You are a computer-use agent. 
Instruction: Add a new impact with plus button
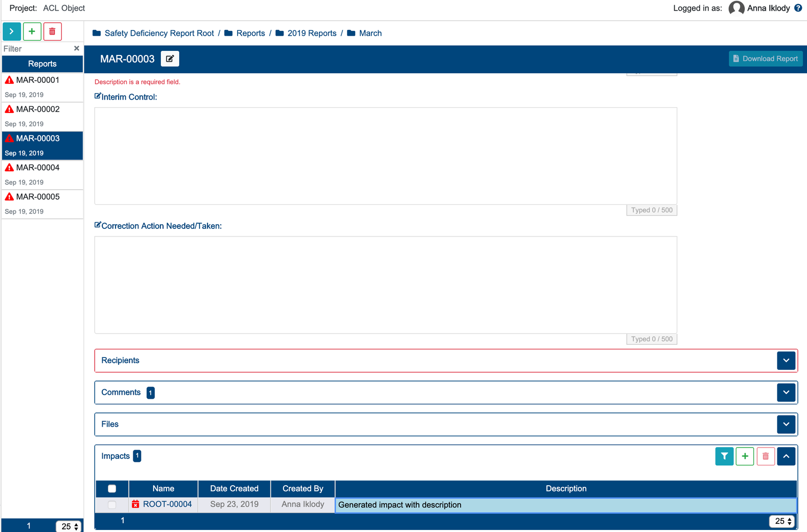[x=745, y=456]
